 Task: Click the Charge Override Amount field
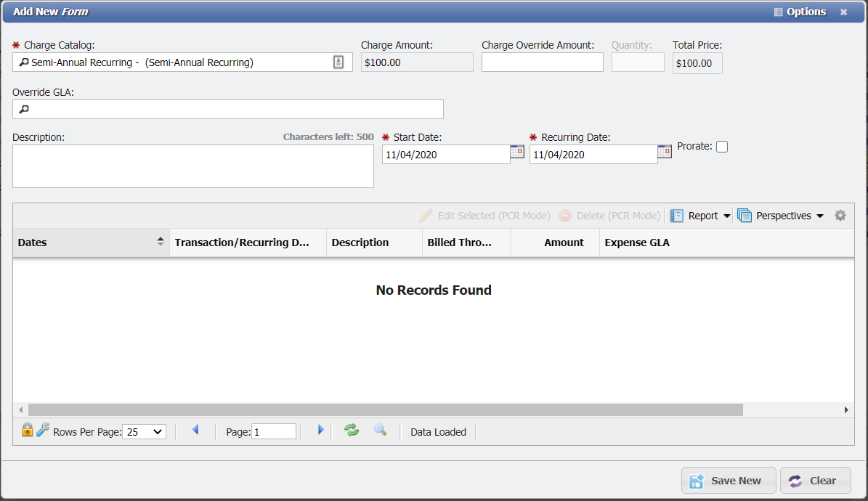click(543, 62)
